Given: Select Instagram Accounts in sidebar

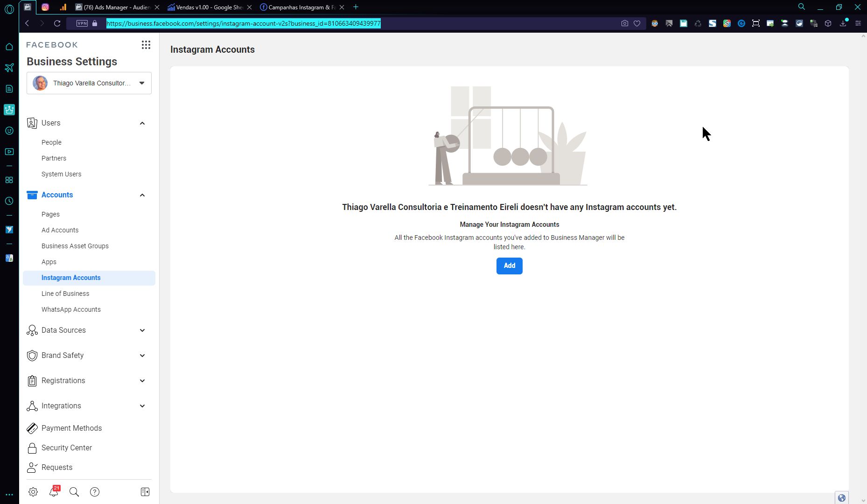Looking at the screenshot, I should click(89, 278).
